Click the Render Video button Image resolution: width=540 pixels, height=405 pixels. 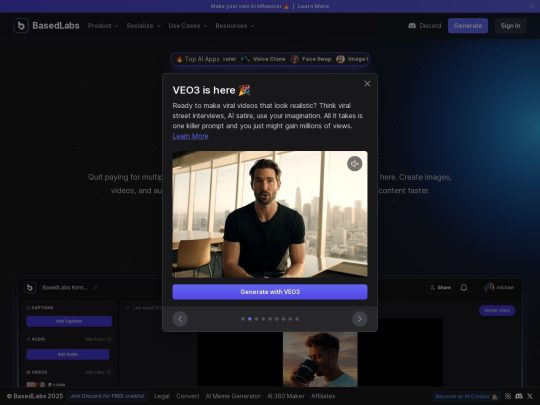(497, 310)
